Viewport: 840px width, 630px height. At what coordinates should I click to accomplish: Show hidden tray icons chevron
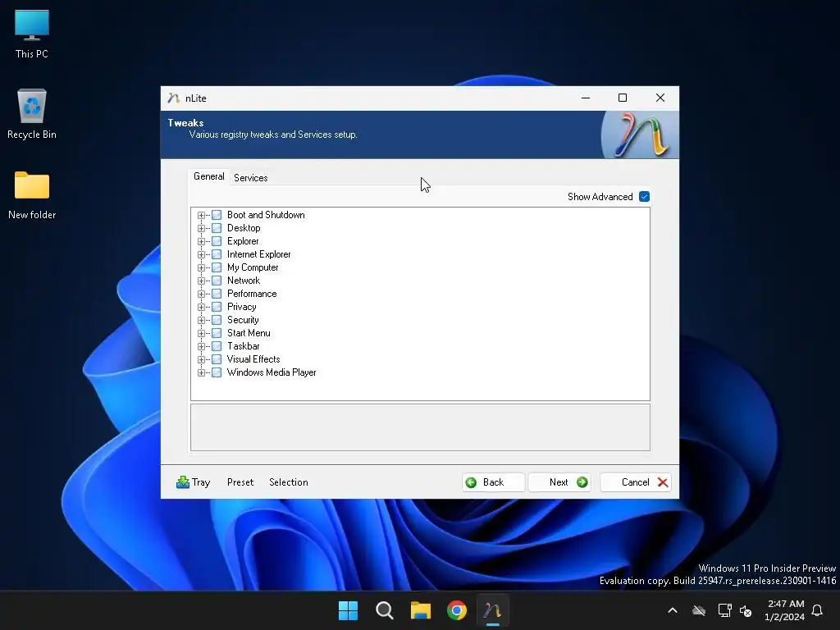673,610
